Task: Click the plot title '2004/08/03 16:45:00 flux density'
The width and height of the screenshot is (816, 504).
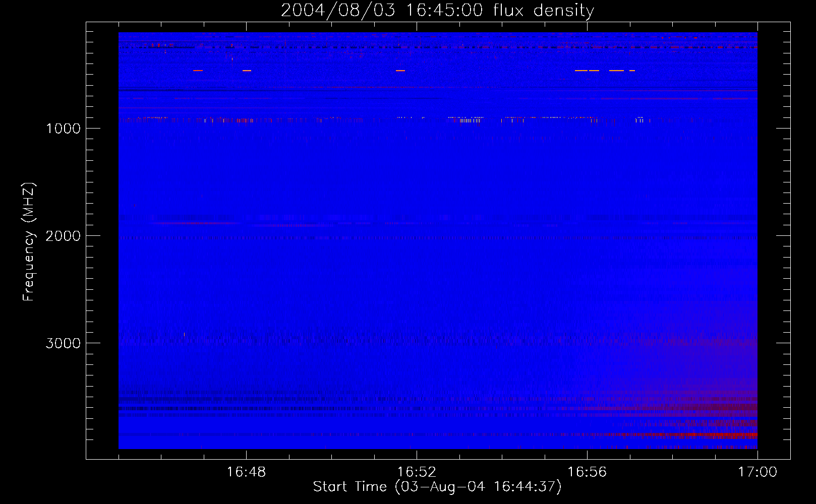Action: click(437, 11)
